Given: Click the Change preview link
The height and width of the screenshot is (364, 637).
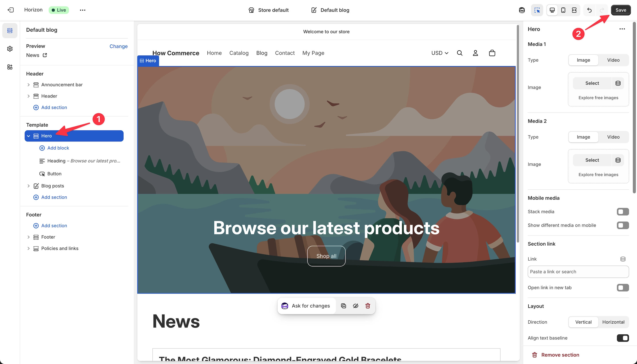Looking at the screenshot, I should tap(119, 46).
